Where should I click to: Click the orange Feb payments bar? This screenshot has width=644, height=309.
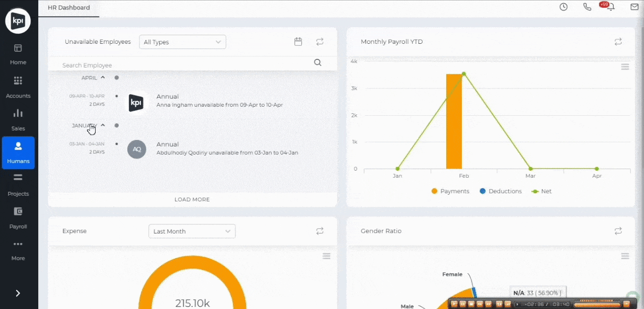coord(454,121)
